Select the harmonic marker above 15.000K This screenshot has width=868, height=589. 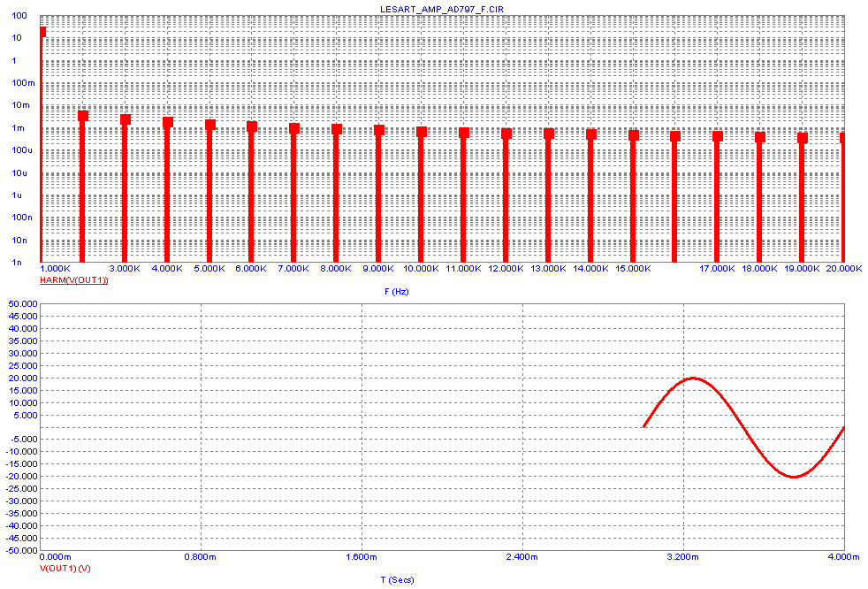click(633, 134)
